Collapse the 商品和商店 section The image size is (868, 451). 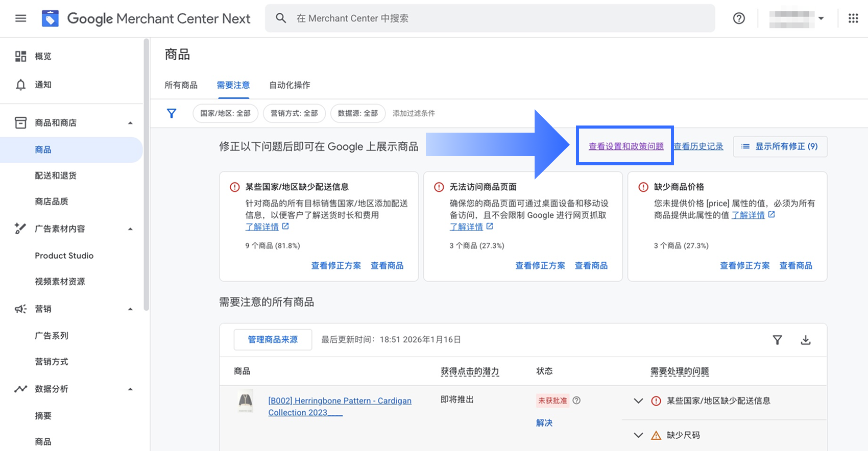tap(130, 123)
